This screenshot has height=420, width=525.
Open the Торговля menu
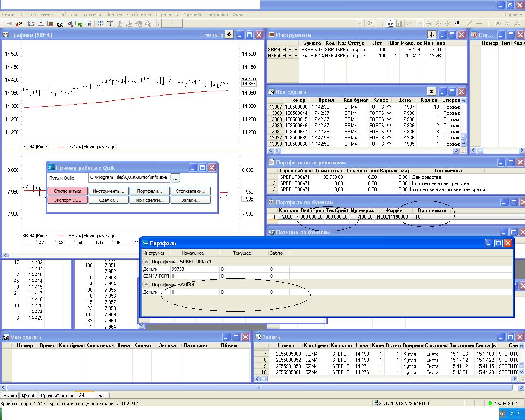click(91, 14)
